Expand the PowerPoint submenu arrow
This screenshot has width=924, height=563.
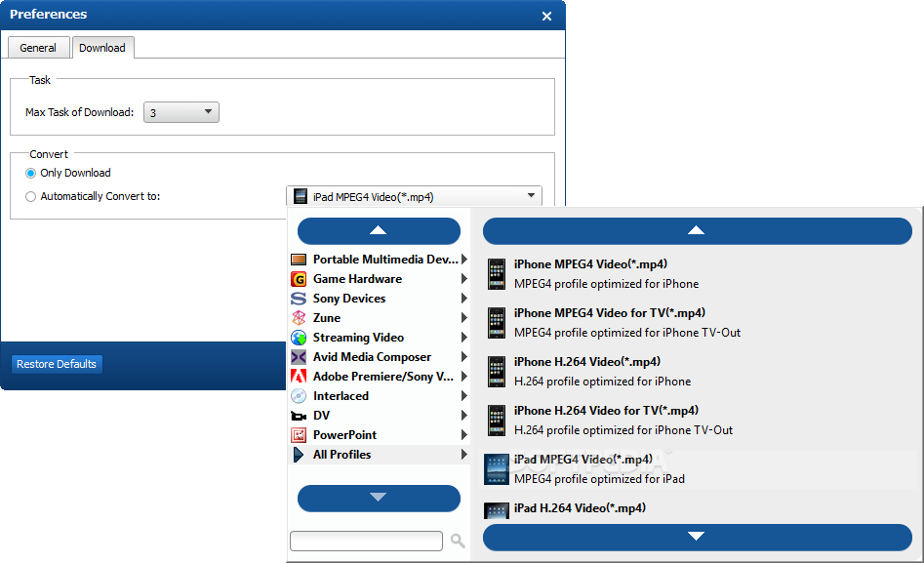[x=464, y=434]
